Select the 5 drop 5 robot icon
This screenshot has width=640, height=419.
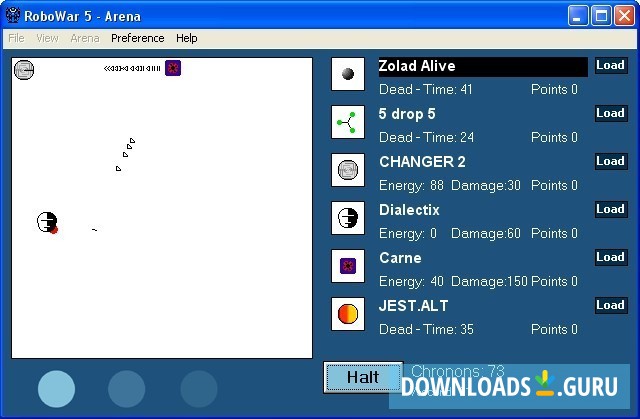click(x=348, y=122)
